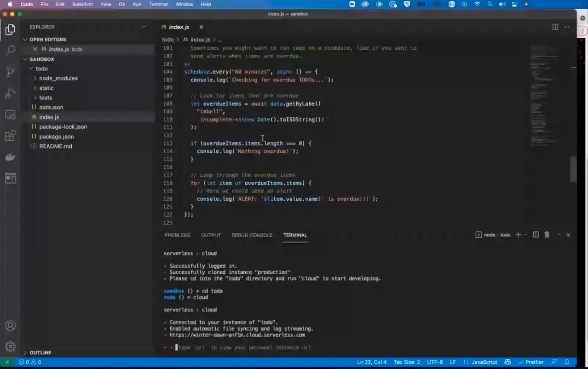The width and height of the screenshot is (588, 369).
Task: Open the Terminal menu in the menu bar
Action: click(158, 4)
